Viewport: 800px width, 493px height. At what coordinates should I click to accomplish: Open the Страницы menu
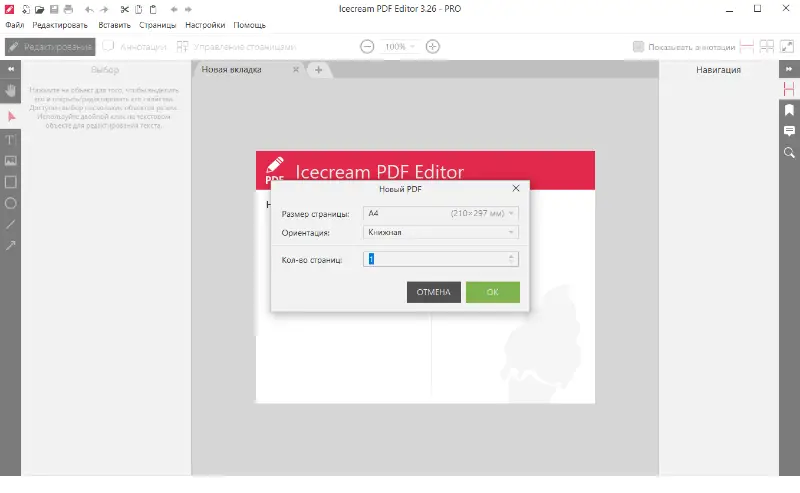tap(158, 25)
